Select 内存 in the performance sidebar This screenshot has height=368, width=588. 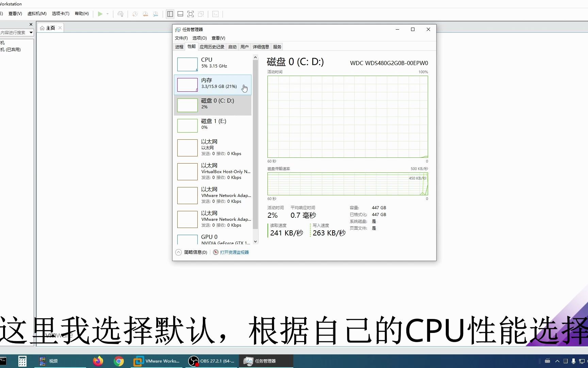click(x=213, y=85)
